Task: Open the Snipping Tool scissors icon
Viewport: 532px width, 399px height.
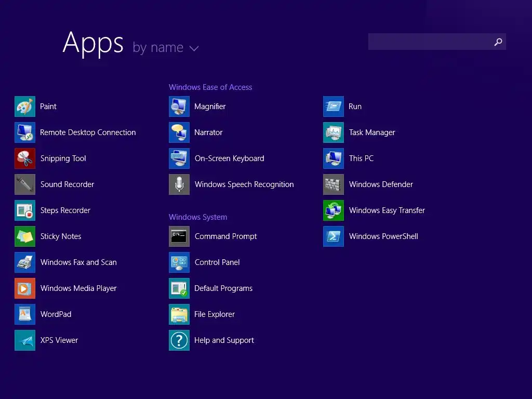Action: [x=25, y=158]
